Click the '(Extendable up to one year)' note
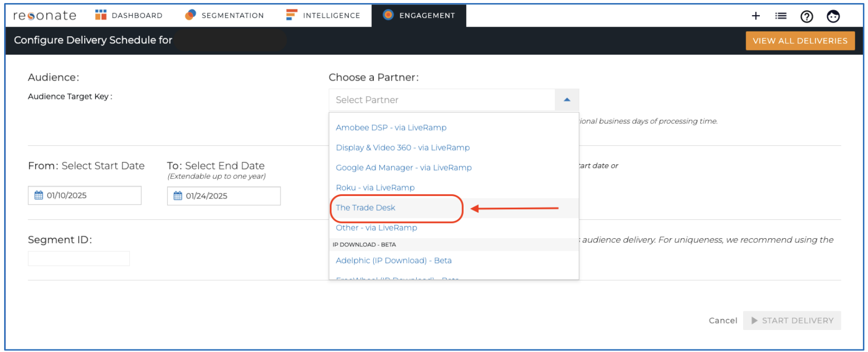This screenshot has height=352, width=868. coord(217,177)
